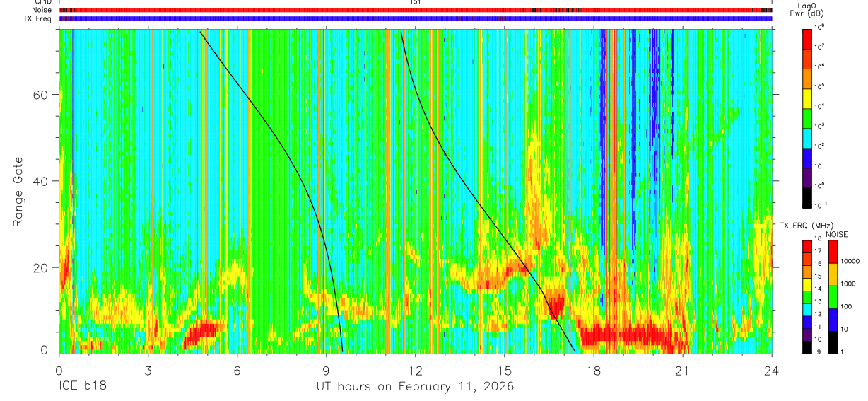Click the red top segment of TX FRQ colorbar
The width and height of the screenshot is (868, 401).
point(809,246)
